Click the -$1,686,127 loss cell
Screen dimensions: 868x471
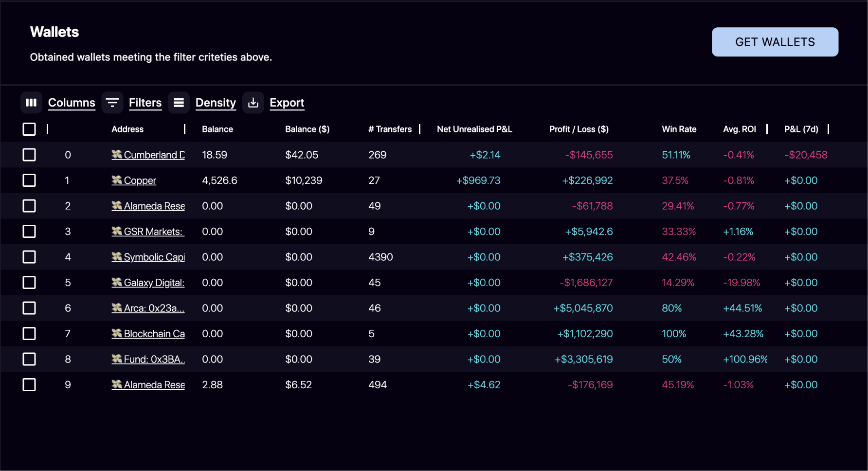(x=586, y=283)
